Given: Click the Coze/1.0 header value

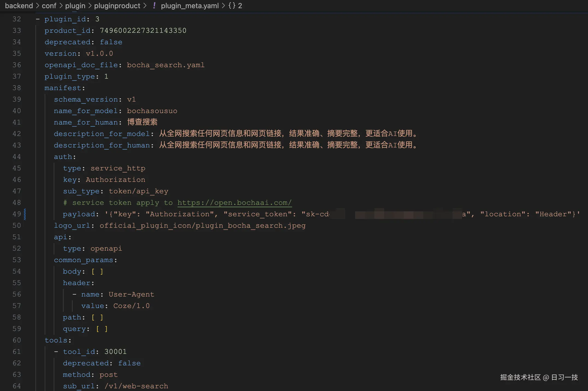Looking at the screenshot, I should pyautogui.click(x=131, y=306).
